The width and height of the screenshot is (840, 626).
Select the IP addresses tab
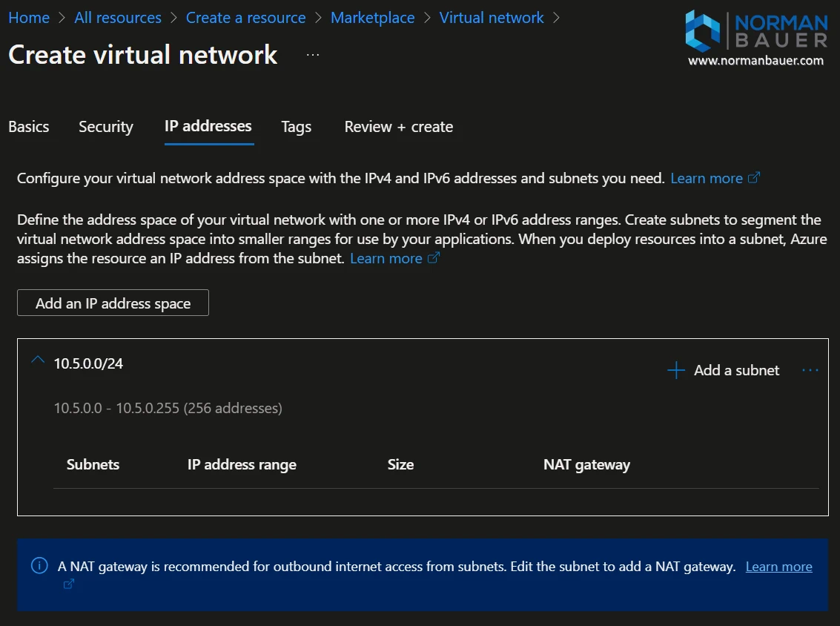[x=208, y=126]
